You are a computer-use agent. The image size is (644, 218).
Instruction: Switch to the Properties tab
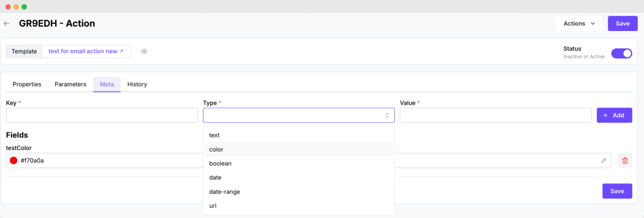[27, 84]
